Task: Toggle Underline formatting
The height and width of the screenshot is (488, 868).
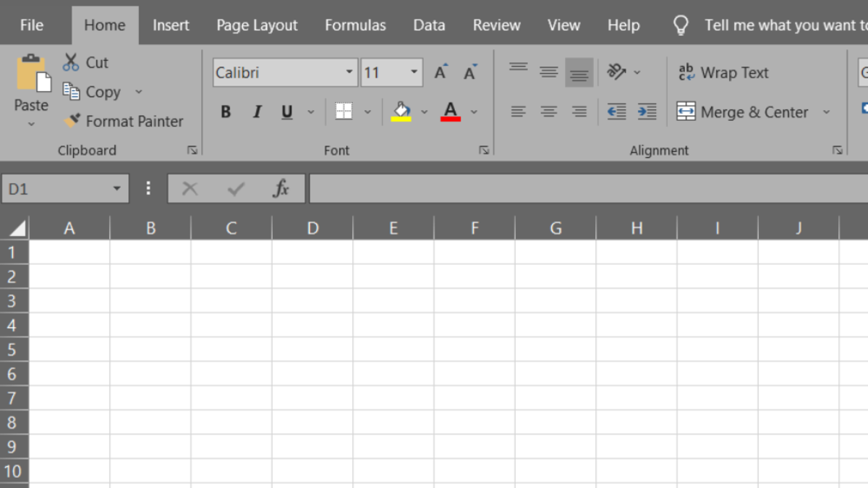Action: click(x=287, y=112)
